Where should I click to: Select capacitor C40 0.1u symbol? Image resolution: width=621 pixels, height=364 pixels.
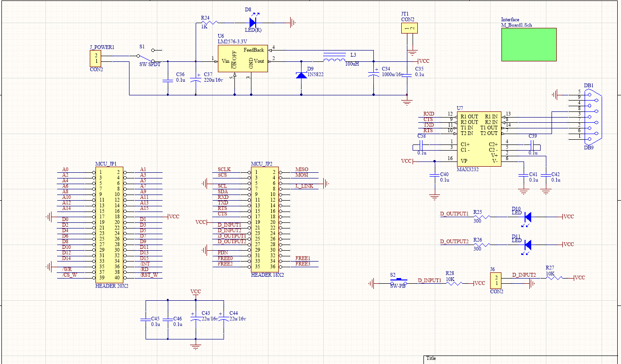(435, 176)
